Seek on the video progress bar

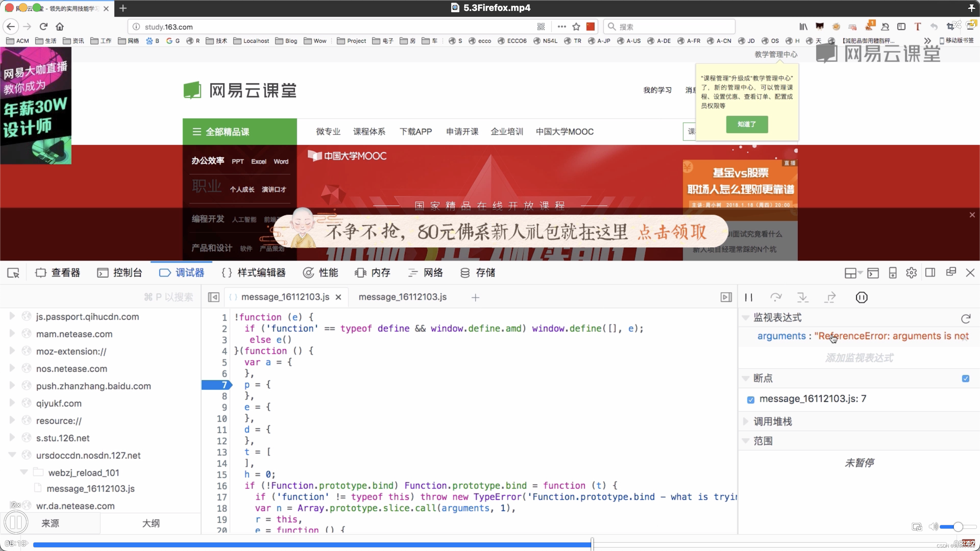[x=491, y=545]
